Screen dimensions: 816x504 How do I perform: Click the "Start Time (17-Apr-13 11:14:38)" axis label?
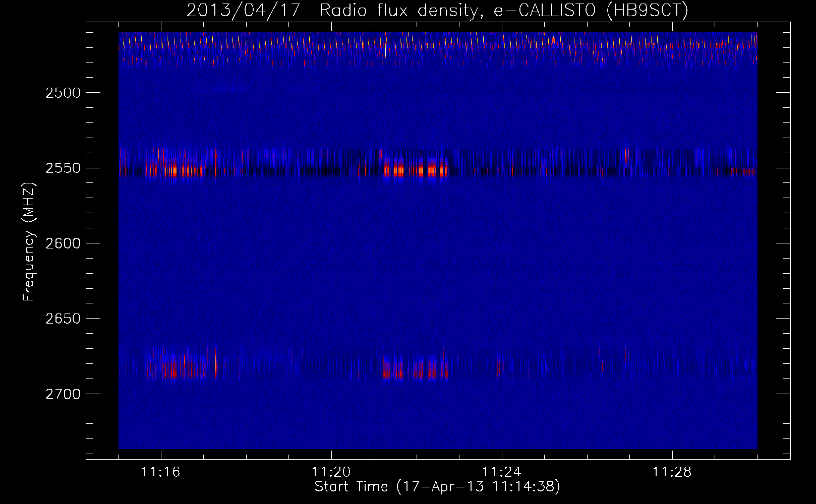pos(437,487)
